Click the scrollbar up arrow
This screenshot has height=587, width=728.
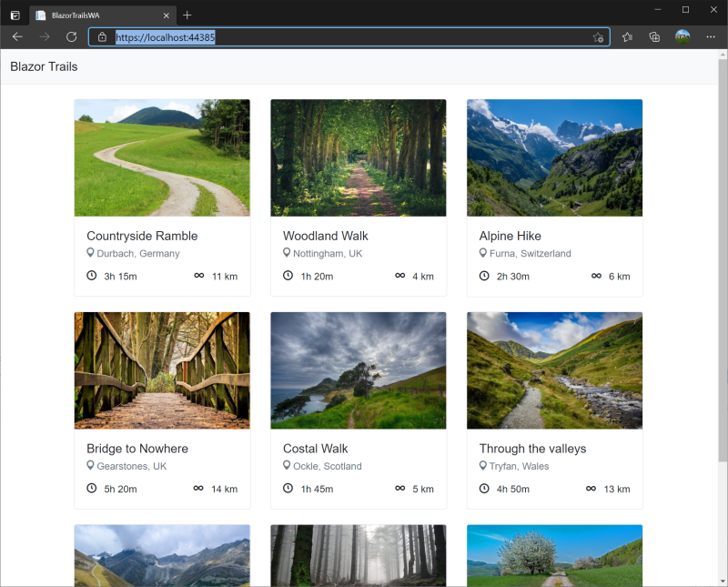pos(723,55)
